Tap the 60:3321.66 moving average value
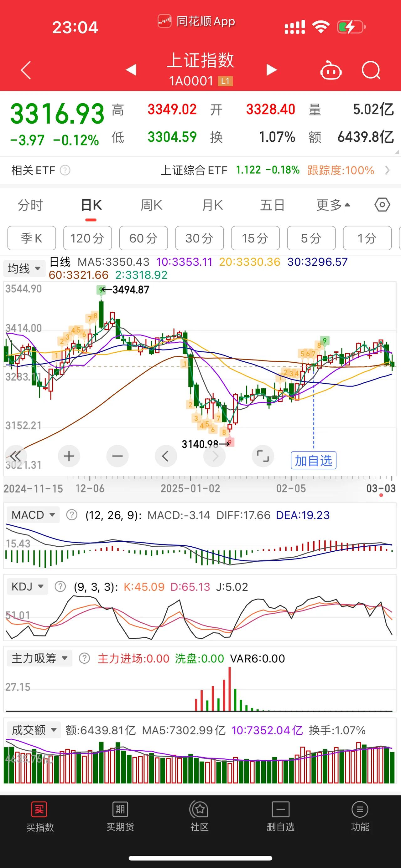Image resolution: width=401 pixels, height=868 pixels. click(79, 275)
